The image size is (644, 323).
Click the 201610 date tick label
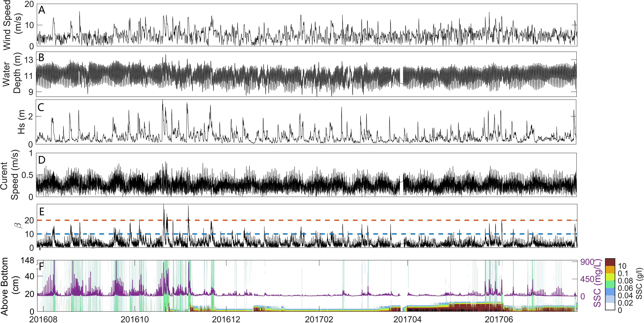tap(135, 319)
